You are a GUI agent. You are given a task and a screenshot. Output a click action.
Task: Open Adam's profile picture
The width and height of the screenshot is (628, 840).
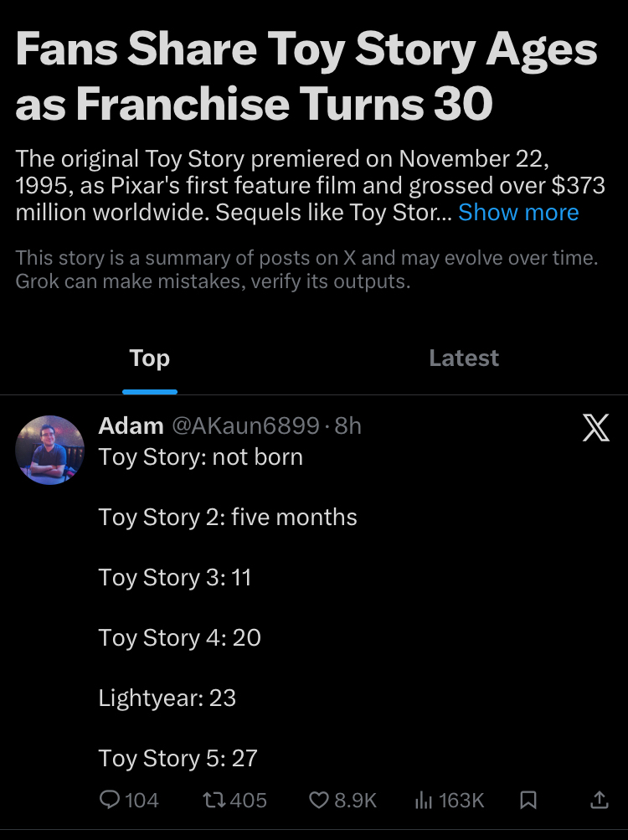pyautogui.click(x=50, y=450)
